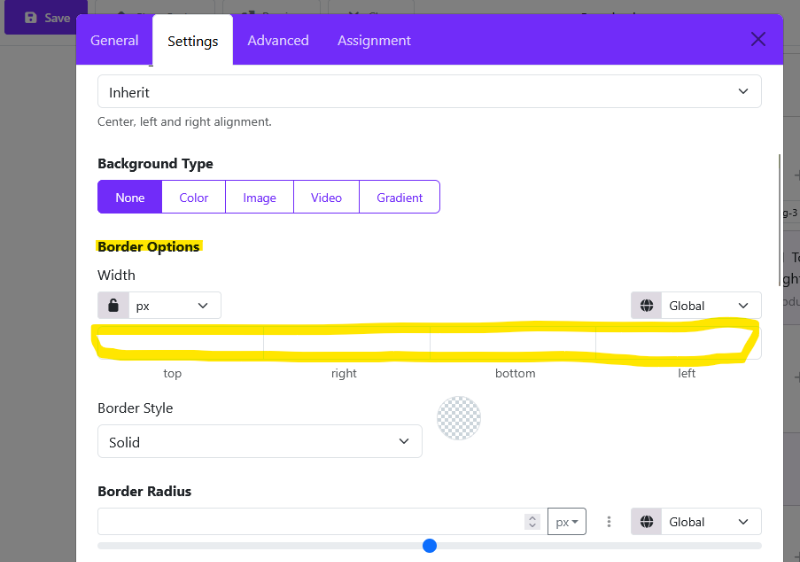800x562 pixels.
Task: Click the globe icon beside border width
Action: [x=646, y=306]
